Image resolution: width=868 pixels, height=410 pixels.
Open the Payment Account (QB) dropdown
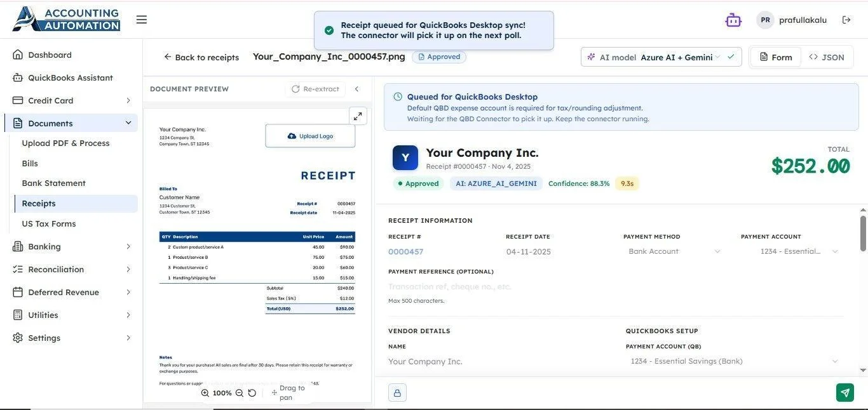click(735, 361)
